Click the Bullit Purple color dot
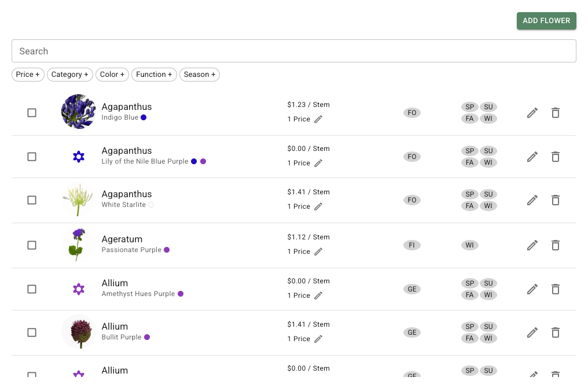588x388 pixels. tap(147, 337)
